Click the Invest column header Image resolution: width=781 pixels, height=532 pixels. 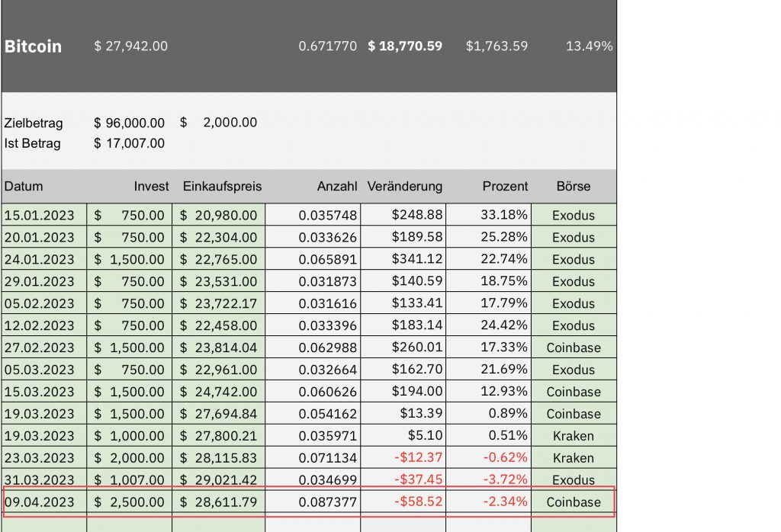pos(151,186)
